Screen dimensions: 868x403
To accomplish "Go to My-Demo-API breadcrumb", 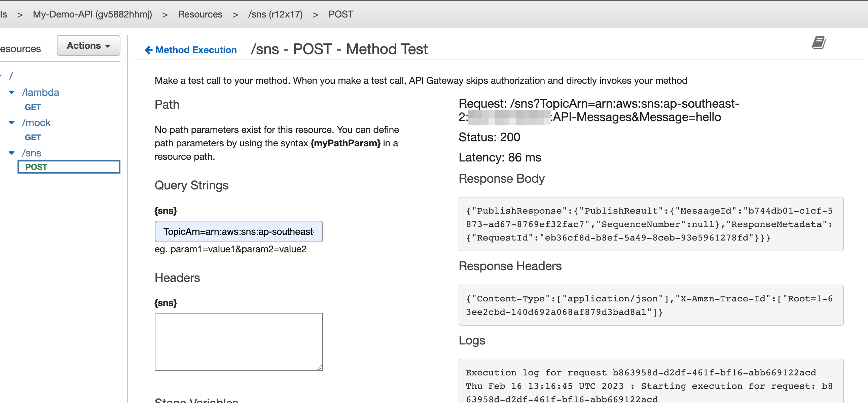I will point(92,14).
